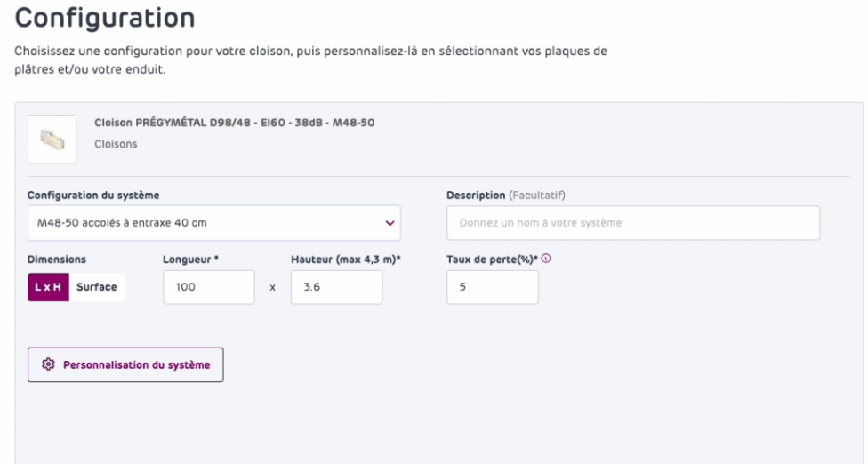Select the L x H dimensions mode
Viewport: 868px width, 464px height.
48,287
